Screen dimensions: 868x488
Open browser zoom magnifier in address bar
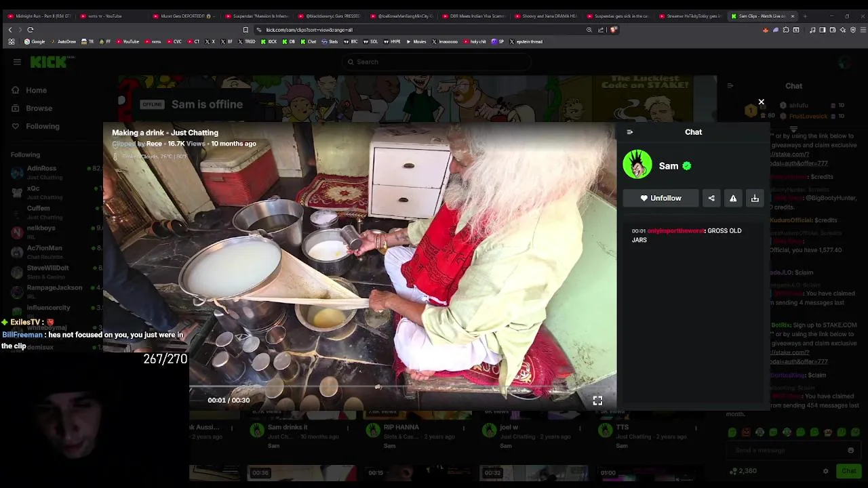[x=589, y=30]
